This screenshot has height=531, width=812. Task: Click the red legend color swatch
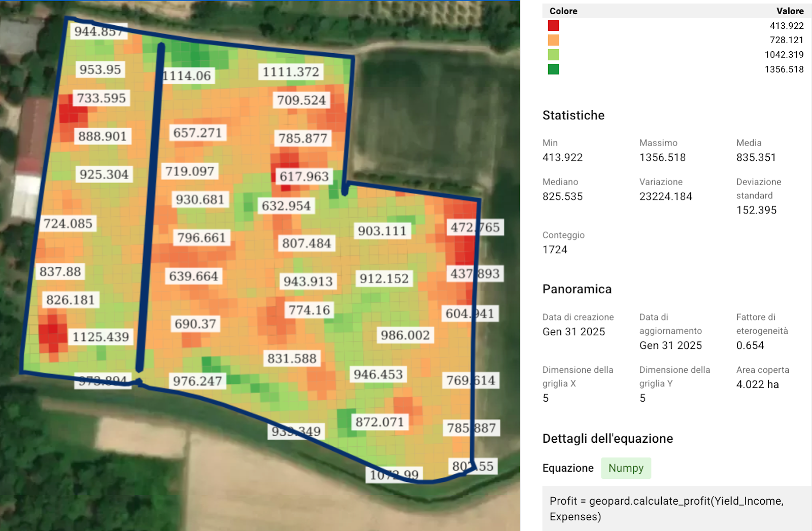(x=553, y=26)
